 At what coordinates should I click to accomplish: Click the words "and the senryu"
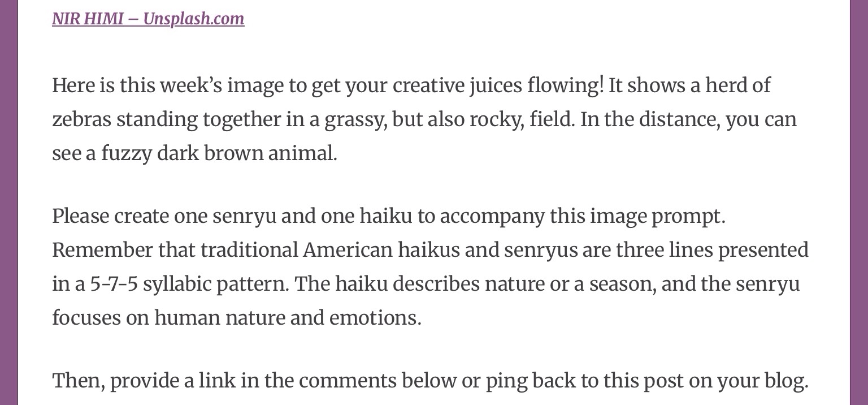(730, 284)
